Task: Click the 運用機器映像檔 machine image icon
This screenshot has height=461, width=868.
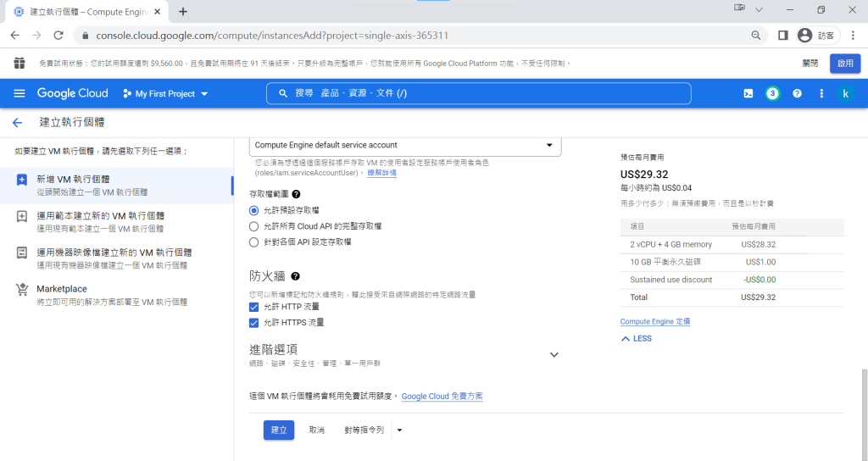Action: point(21,253)
